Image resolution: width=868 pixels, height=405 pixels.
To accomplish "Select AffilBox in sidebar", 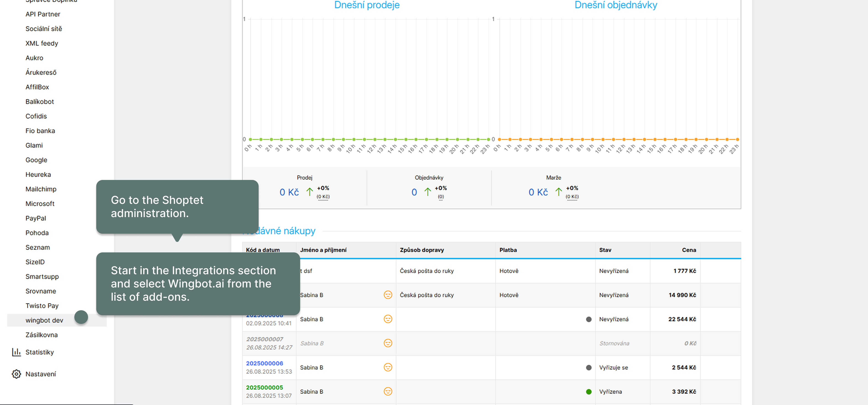I will point(37,87).
